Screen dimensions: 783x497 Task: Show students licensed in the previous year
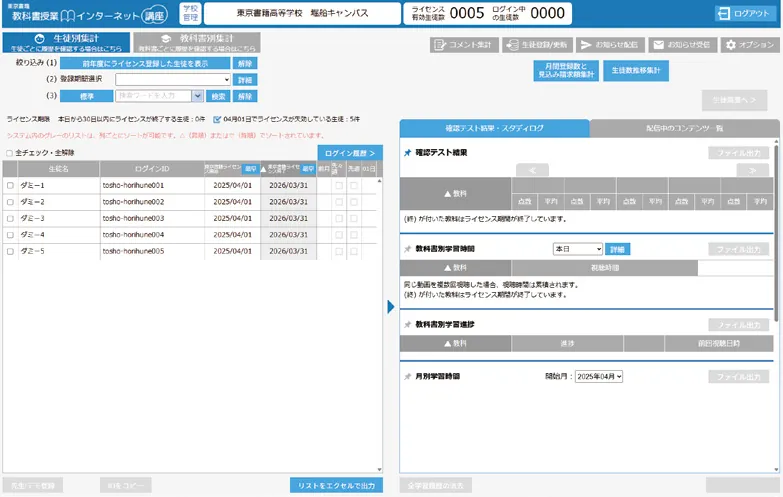point(145,63)
